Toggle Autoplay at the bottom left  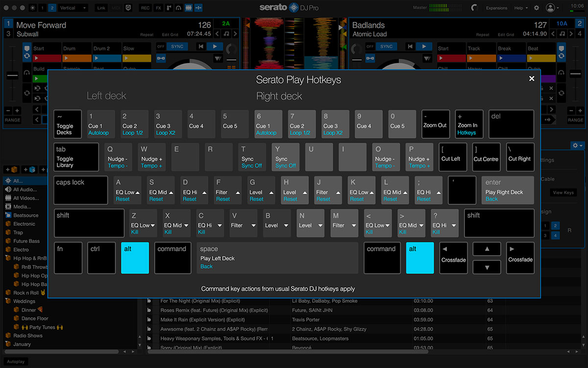(16, 362)
